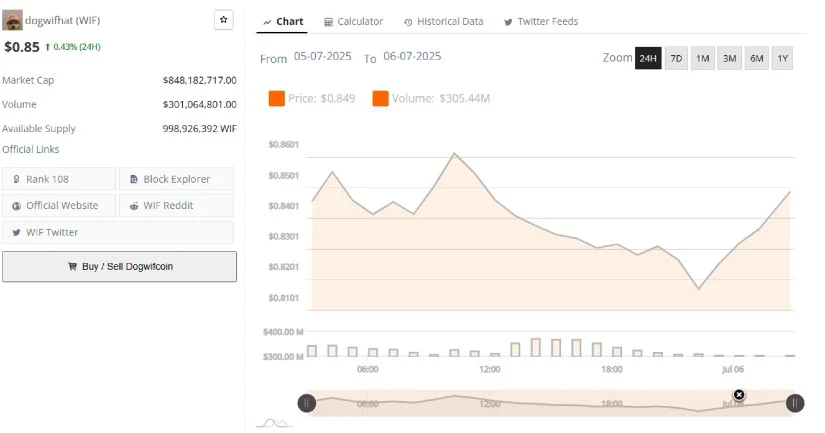
Task: Open the WIF Reddit link
Action: point(176,206)
